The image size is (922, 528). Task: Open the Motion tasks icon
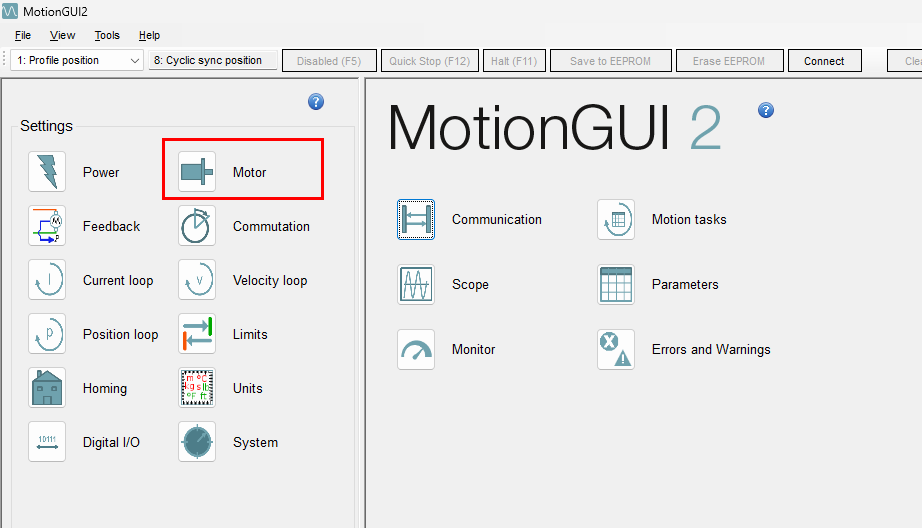(x=616, y=219)
